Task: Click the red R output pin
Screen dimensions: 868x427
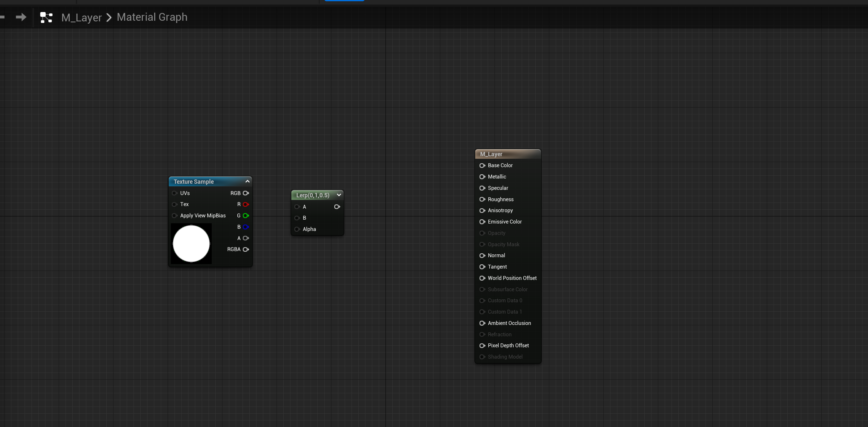Action: pyautogui.click(x=246, y=204)
